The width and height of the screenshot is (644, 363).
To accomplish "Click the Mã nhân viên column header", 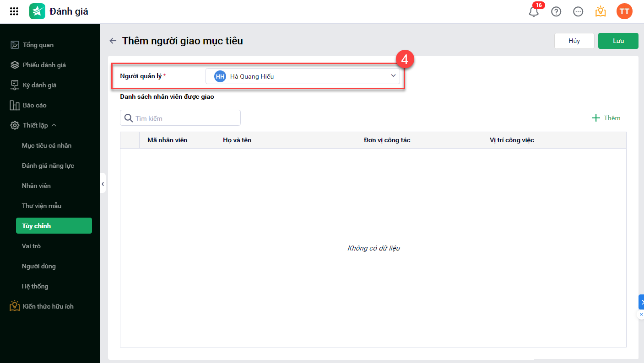I will click(x=168, y=140).
